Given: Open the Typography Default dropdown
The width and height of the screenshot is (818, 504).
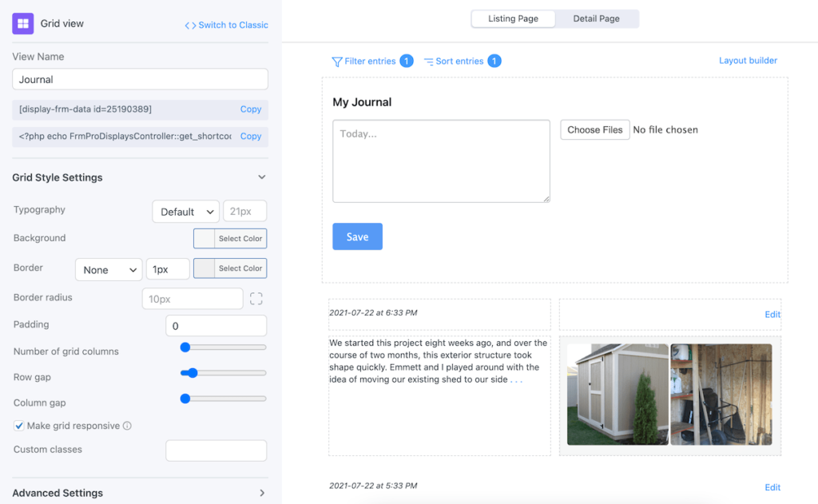Looking at the screenshot, I should coord(185,211).
